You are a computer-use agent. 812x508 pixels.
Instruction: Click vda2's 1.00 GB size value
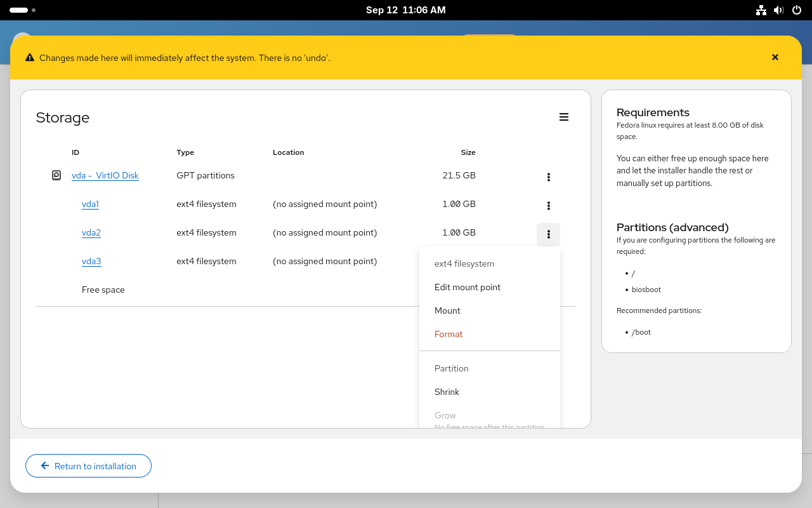coord(459,232)
